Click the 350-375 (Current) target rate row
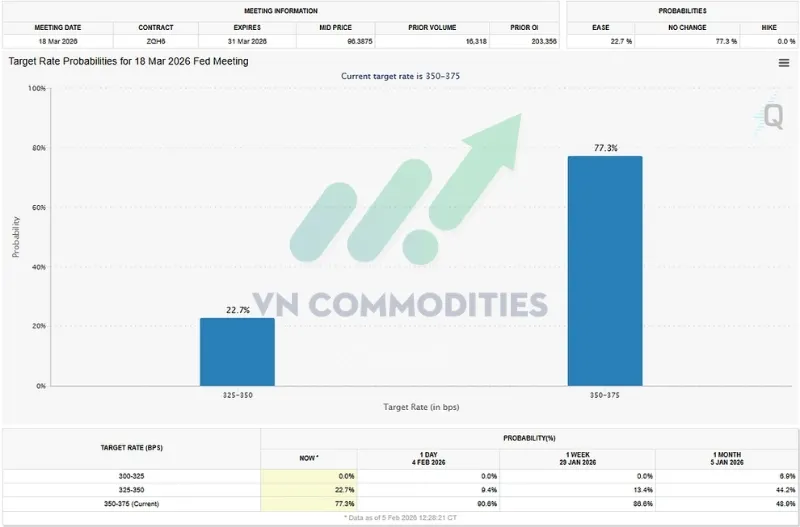 [x=130, y=504]
